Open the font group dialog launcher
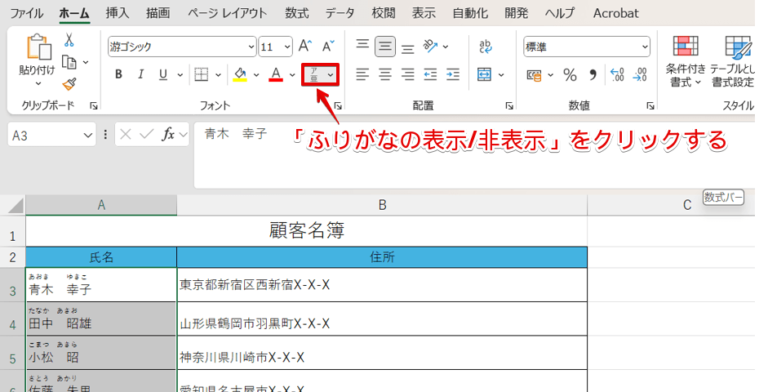The height and width of the screenshot is (392, 768). tap(337, 106)
